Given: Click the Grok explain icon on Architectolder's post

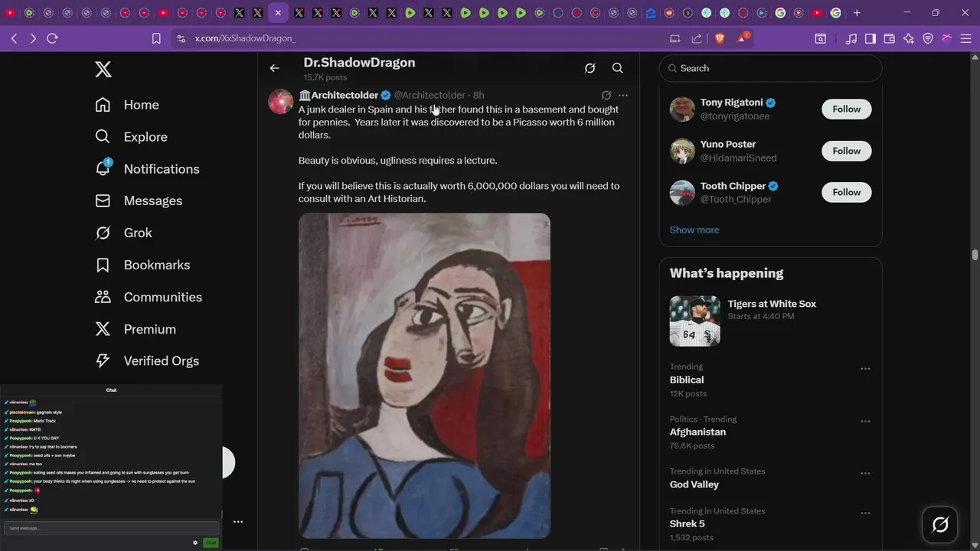Looking at the screenshot, I should pos(606,95).
